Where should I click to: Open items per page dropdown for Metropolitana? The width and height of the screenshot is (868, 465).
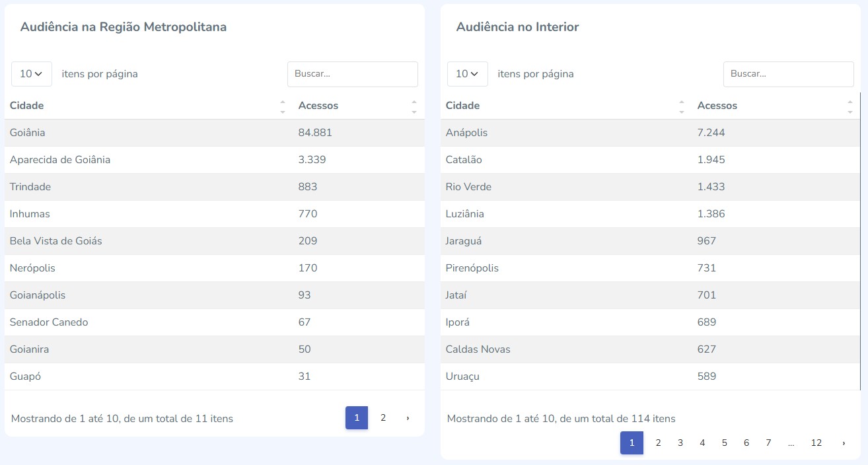32,74
